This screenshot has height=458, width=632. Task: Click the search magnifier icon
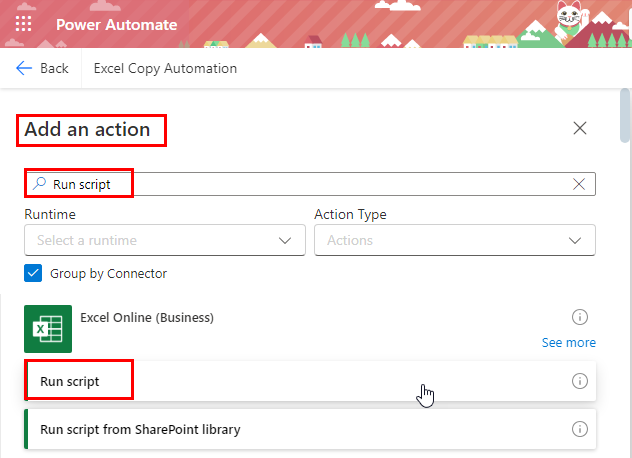pyautogui.click(x=40, y=183)
